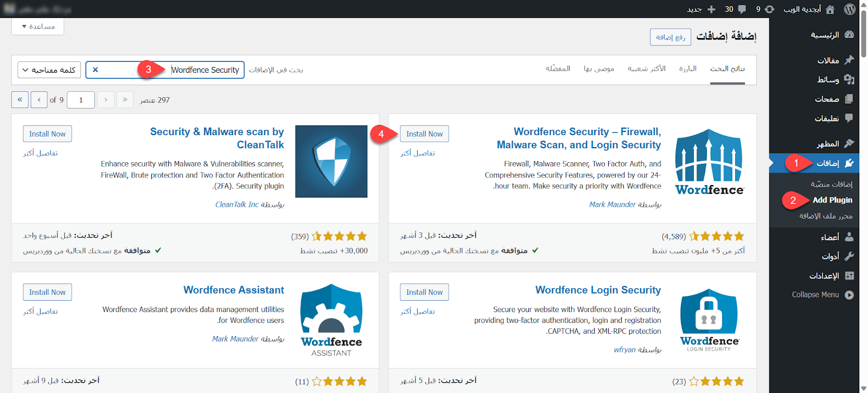Select Add Plugin in sidebar submenu
Viewport: 868px width, 393px height.
click(832, 200)
